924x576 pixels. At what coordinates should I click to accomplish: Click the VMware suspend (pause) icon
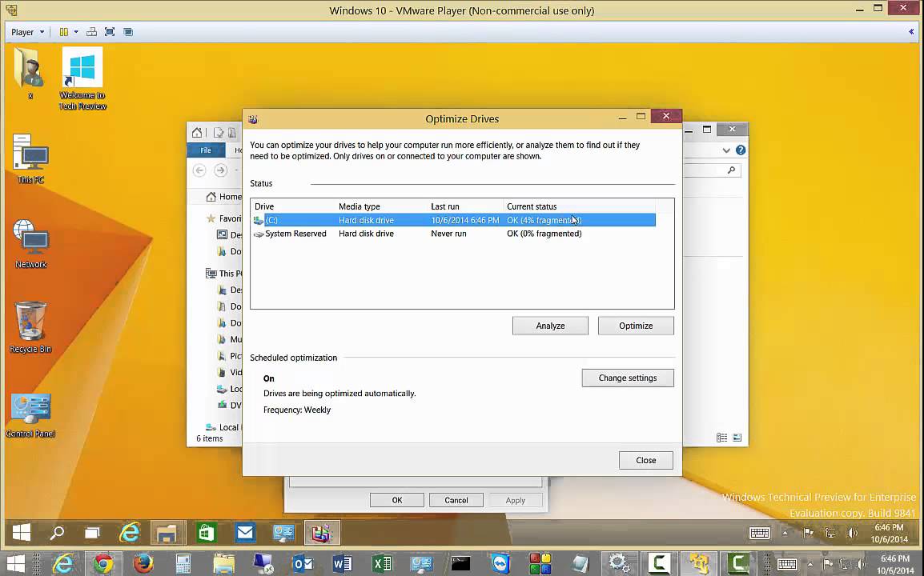pyautogui.click(x=63, y=32)
